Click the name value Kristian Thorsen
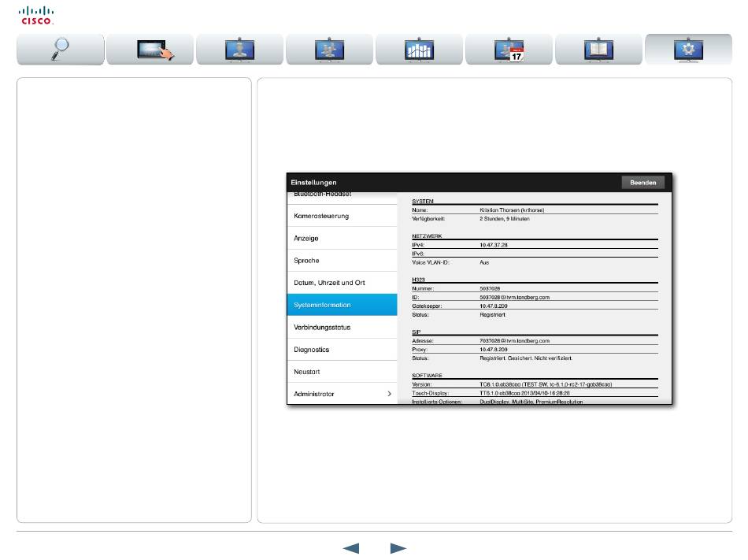This screenshot has height=560, width=748. coord(512,210)
